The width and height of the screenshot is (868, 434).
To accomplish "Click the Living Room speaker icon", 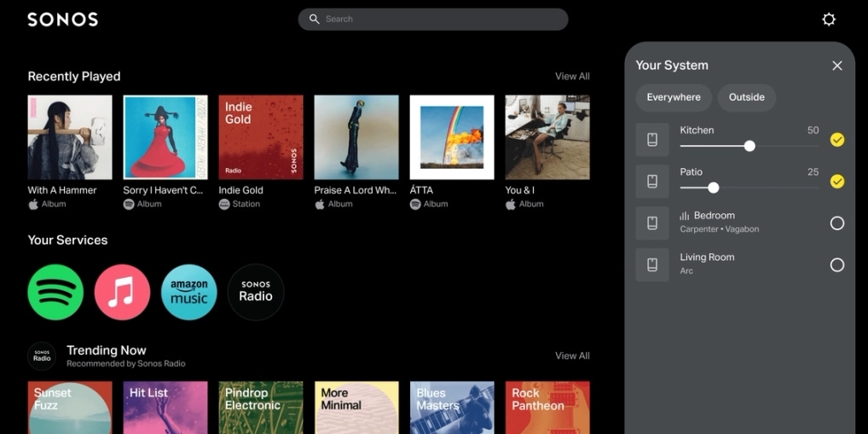I will 652,264.
